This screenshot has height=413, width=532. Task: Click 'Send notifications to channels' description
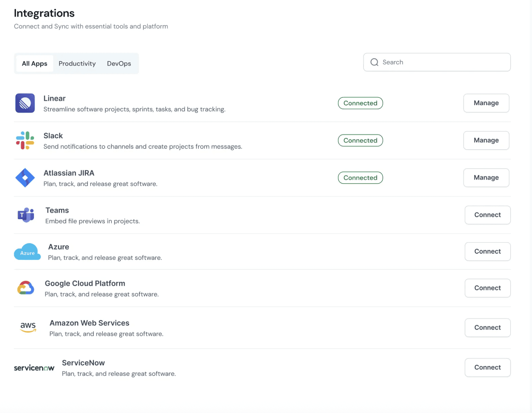coord(143,146)
